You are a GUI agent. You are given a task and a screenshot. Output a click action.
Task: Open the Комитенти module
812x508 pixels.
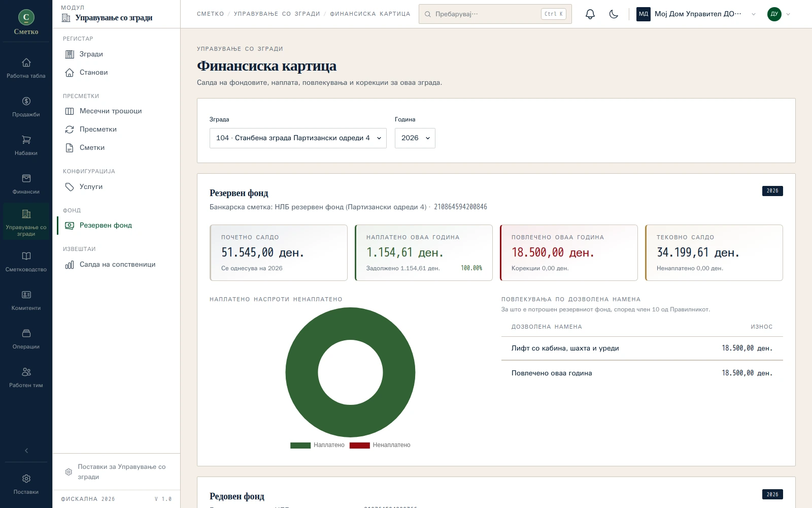[x=26, y=301]
